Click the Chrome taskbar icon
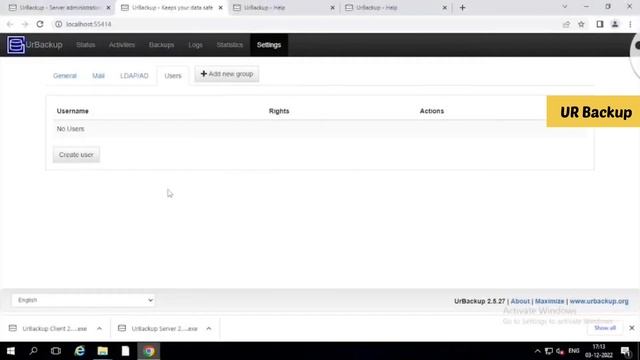The width and height of the screenshot is (640, 360). pos(149,351)
